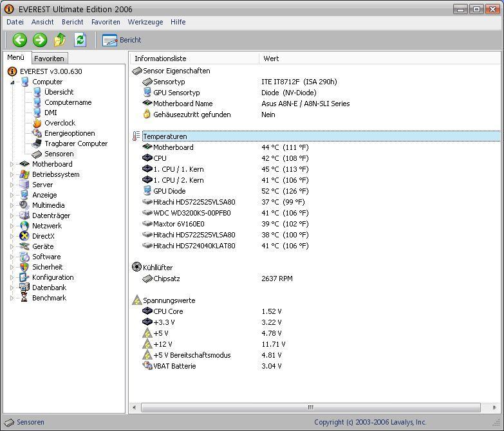Click the Kühllüfter fan icon
Viewport: 504px width, 431px height.
tap(136, 267)
